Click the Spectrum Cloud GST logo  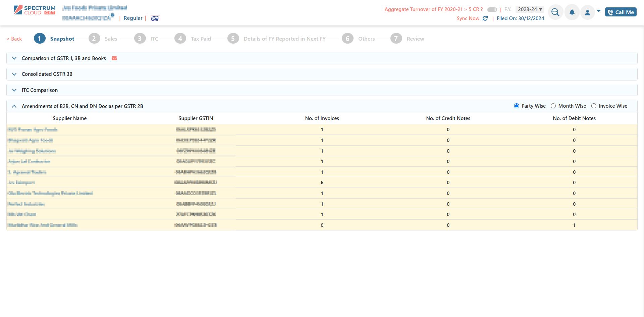34,10
